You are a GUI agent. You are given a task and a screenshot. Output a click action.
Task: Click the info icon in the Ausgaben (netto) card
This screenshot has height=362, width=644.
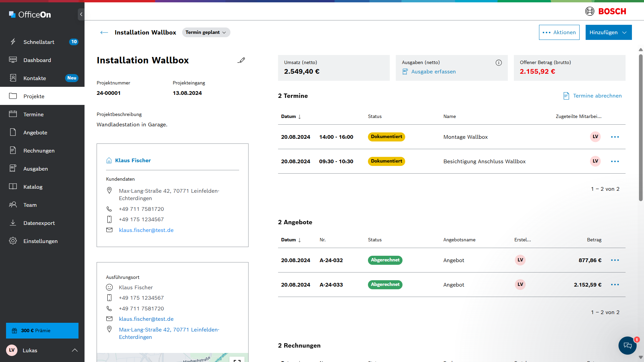pyautogui.click(x=499, y=63)
